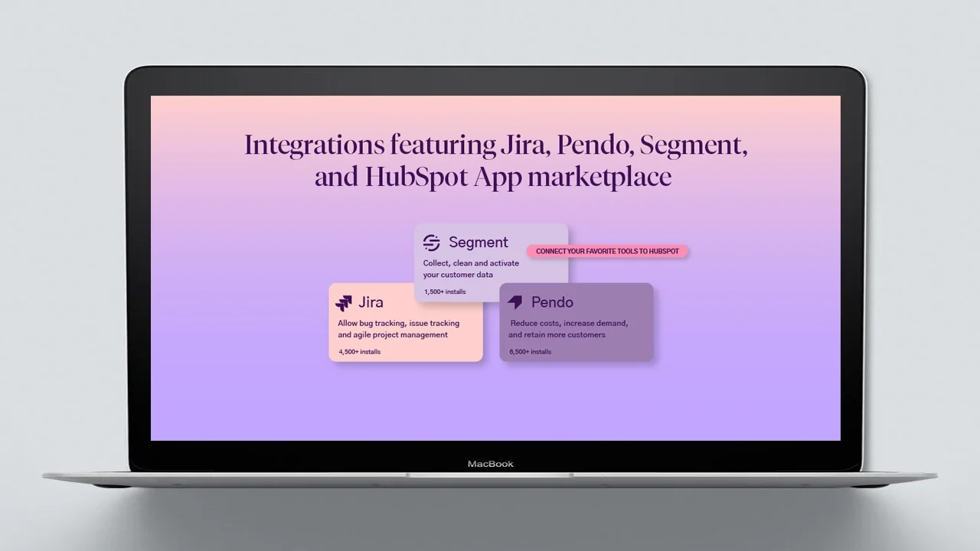Click the MacBook label below screen
980x551 pixels.
491,464
